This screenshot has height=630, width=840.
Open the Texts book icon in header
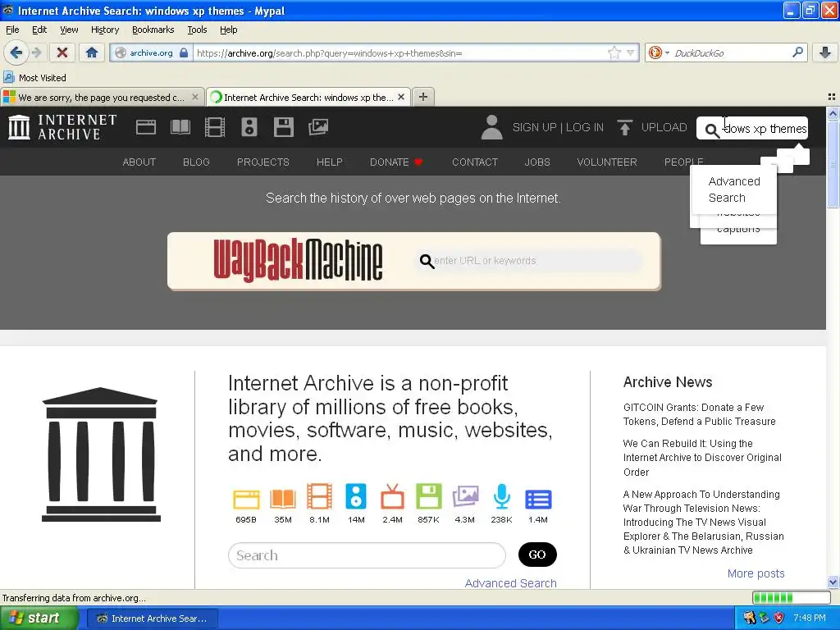180,127
